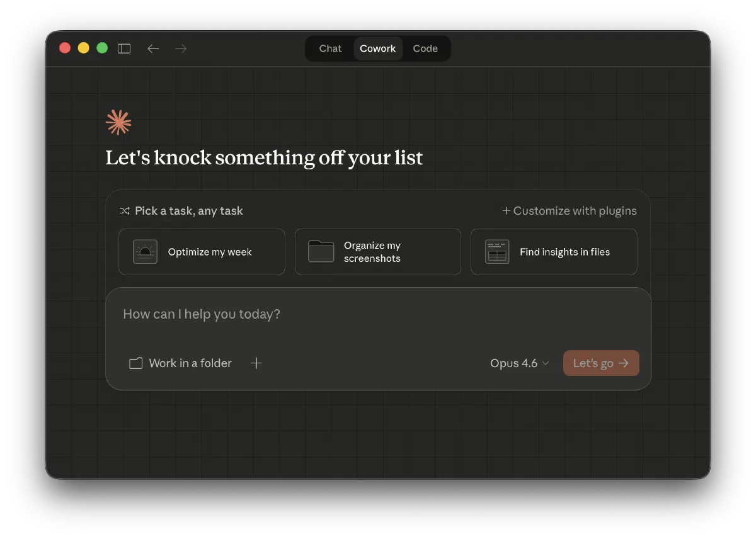Viewport: 756px width, 539px height.
Task: Click the plus icon beside Work in a folder
Action: coord(256,363)
